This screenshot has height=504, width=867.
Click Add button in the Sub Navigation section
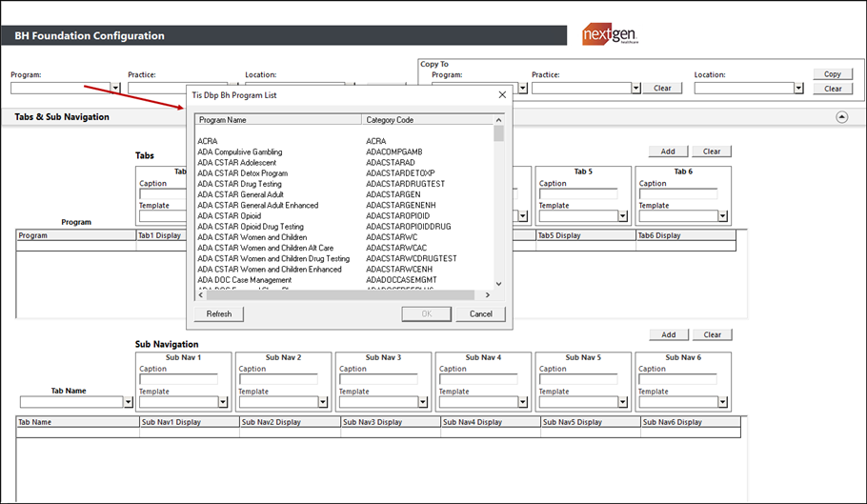(x=668, y=334)
